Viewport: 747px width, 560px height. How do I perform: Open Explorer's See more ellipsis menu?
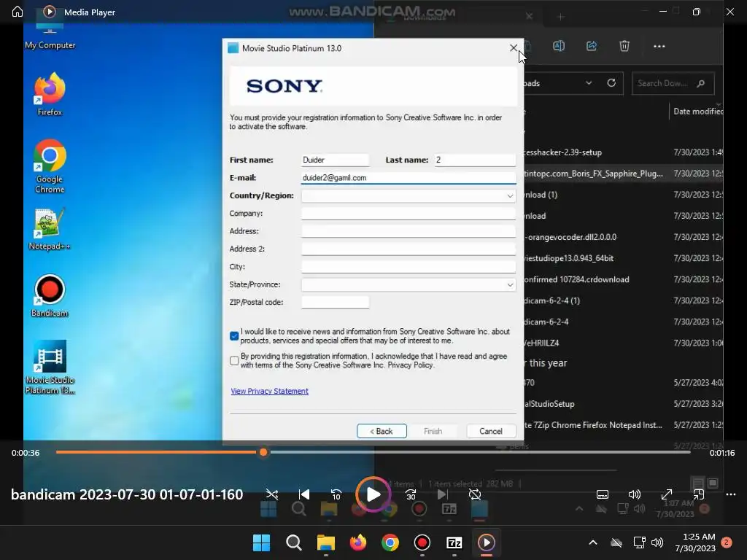tap(659, 46)
